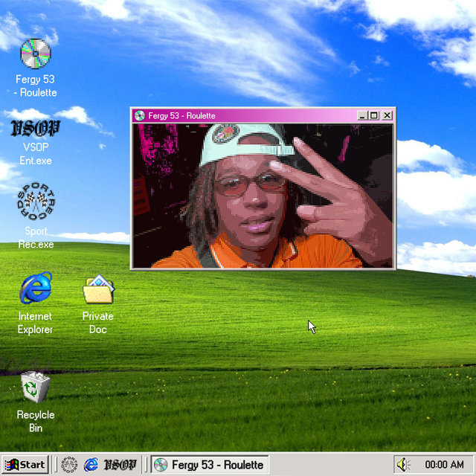The height and width of the screenshot is (476, 476).
Task: Click the 'Private Doc' desktop label text
Action: click(x=98, y=323)
